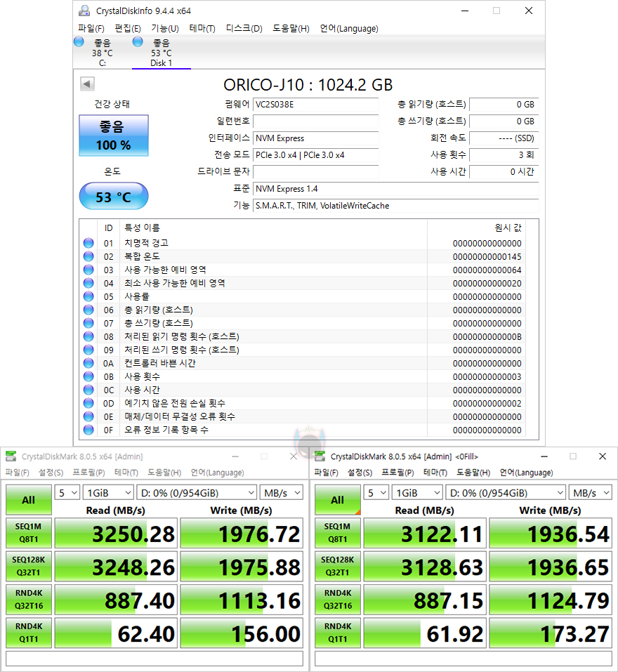
Task: Open the 도움말(H) menu in CrystalDiskInfo
Action: pyautogui.click(x=291, y=29)
